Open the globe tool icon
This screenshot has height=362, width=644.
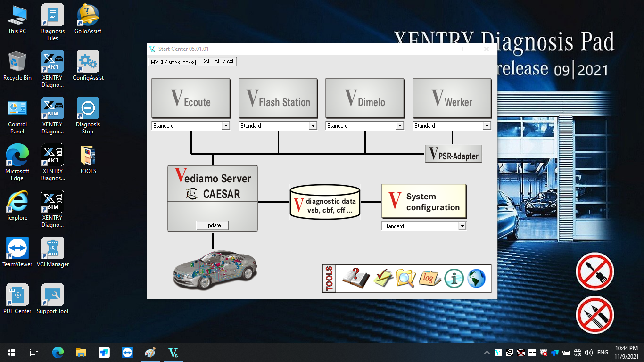(476, 279)
